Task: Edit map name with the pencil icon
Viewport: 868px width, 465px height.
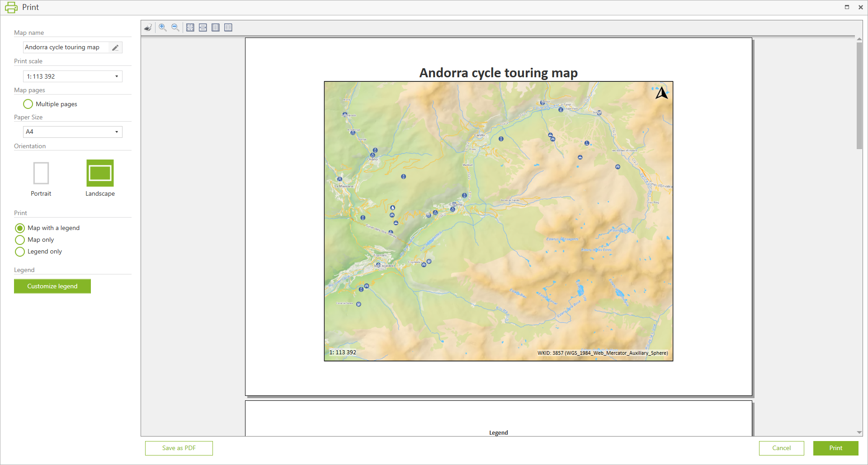Action: (x=115, y=47)
